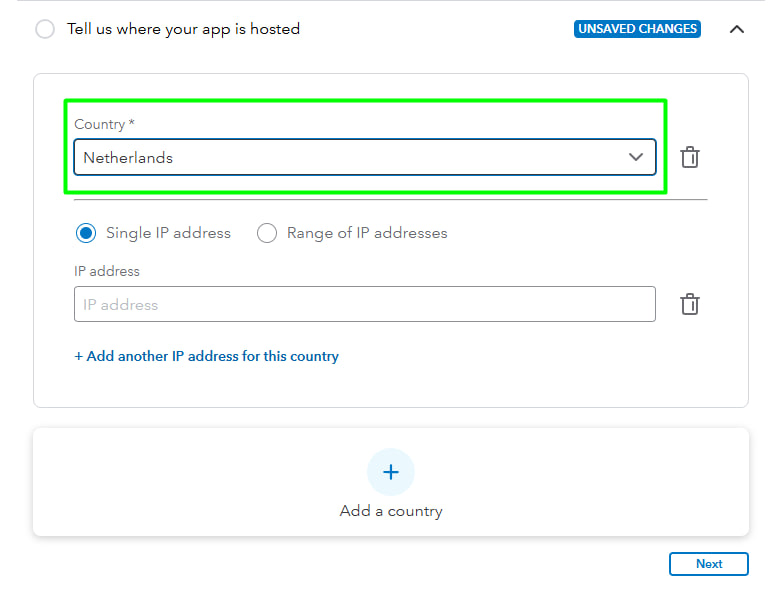Viewport: 778px width, 607px height.
Task: Click into the IP address input field
Action: pyautogui.click(x=364, y=304)
